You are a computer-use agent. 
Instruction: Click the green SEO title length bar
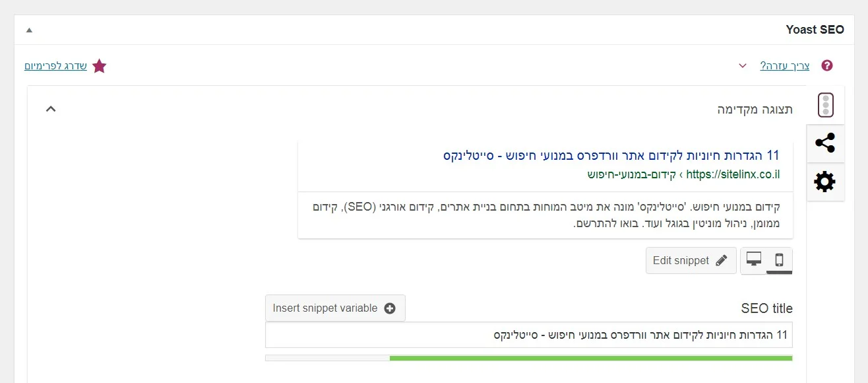point(590,357)
